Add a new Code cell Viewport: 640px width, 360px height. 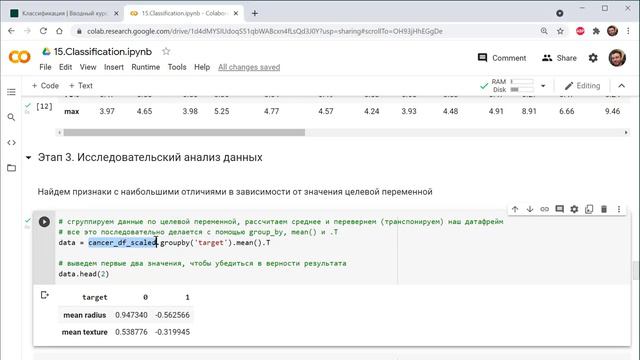pyautogui.click(x=45, y=86)
